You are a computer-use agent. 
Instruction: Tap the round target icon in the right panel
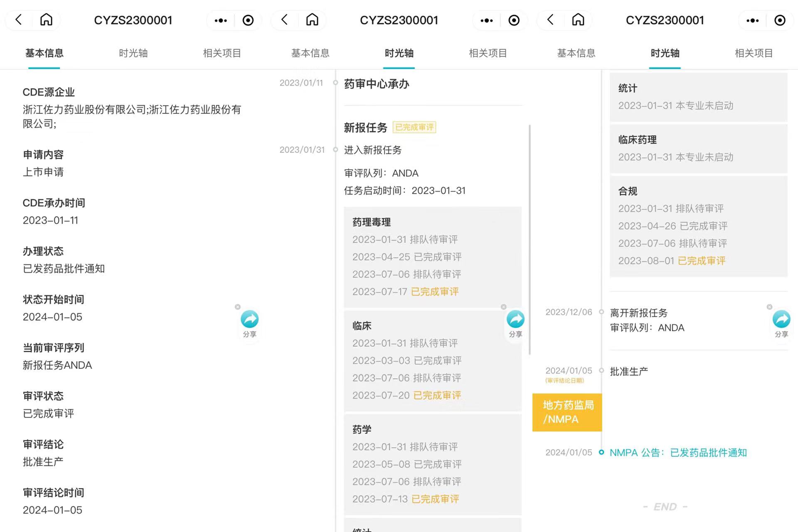[780, 20]
